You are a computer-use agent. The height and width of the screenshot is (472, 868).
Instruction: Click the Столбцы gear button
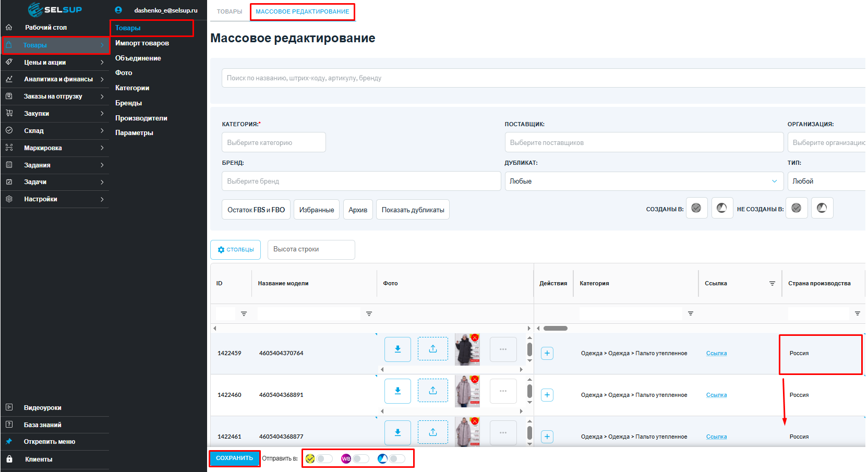coord(236,250)
